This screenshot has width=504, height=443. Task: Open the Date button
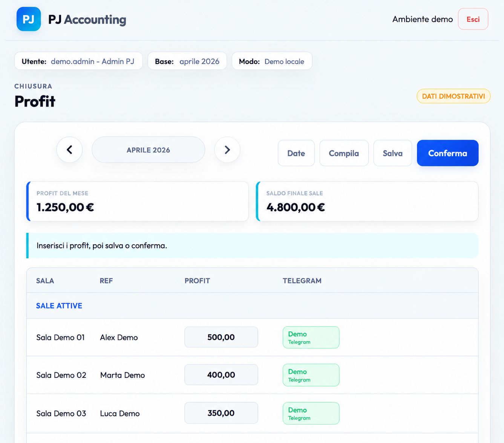pos(296,153)
